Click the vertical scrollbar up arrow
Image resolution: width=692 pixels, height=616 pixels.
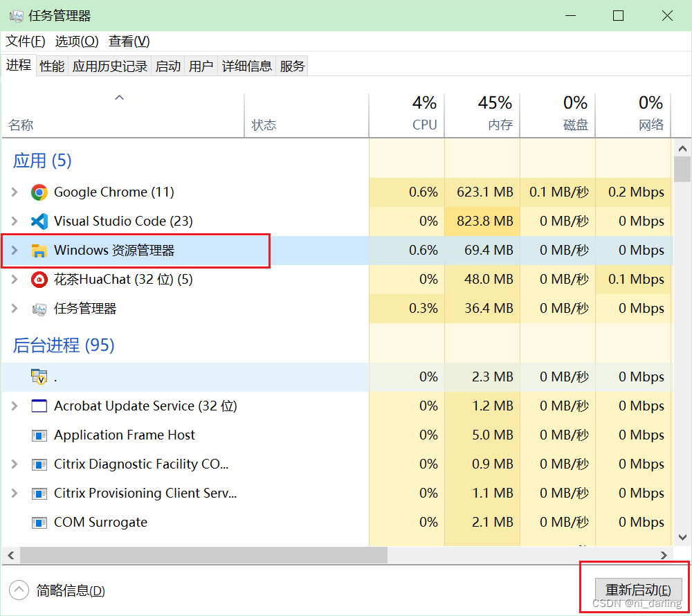click(682, 149)
